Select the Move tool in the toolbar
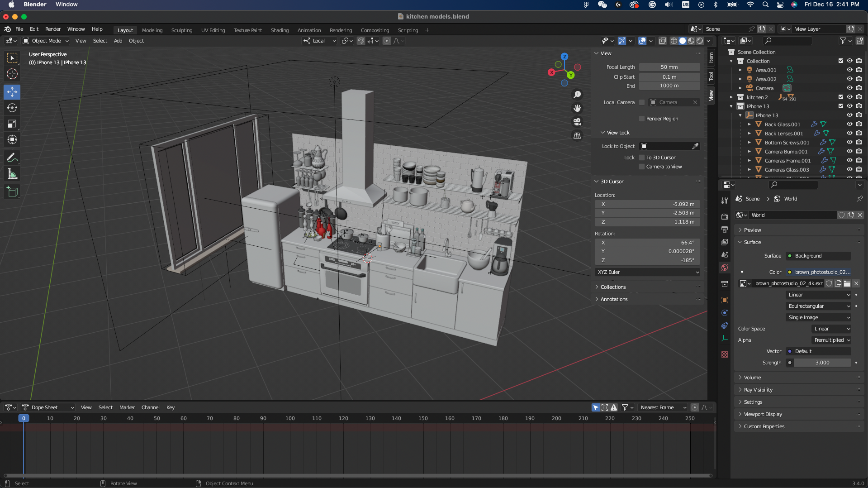Screen dimensions: 868x488 (12, 92)
